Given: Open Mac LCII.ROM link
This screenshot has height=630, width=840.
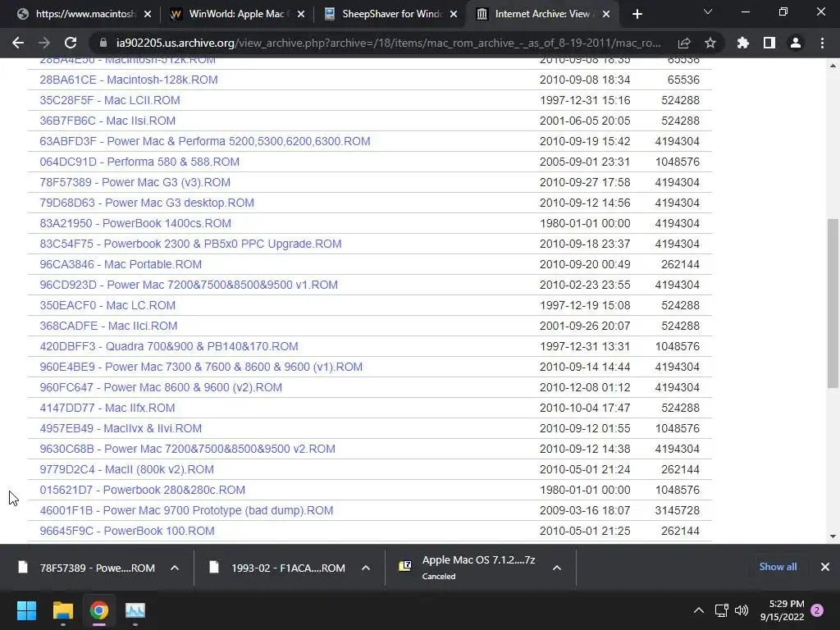Looking at the screenshot, I should [x=110, y=100].
